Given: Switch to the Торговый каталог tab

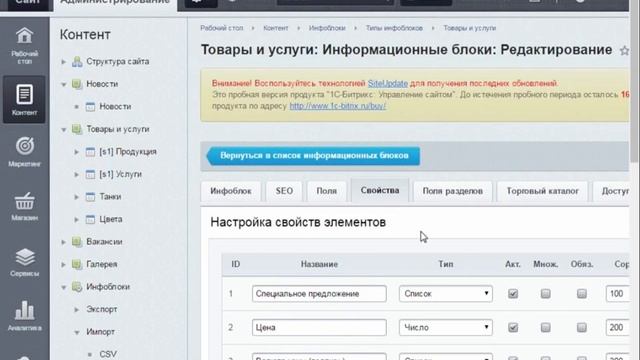Looking at the screenshot, I should pos(542,191).
